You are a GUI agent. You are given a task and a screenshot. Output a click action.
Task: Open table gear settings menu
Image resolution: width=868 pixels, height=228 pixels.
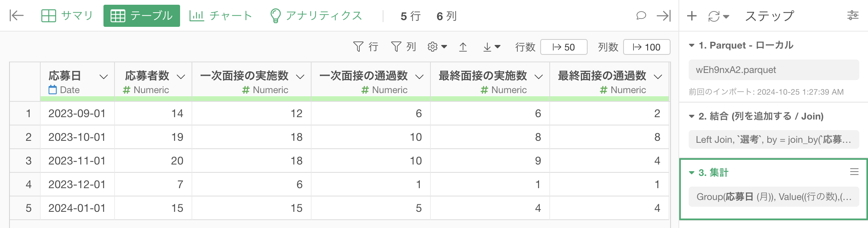tap(437, 47)
